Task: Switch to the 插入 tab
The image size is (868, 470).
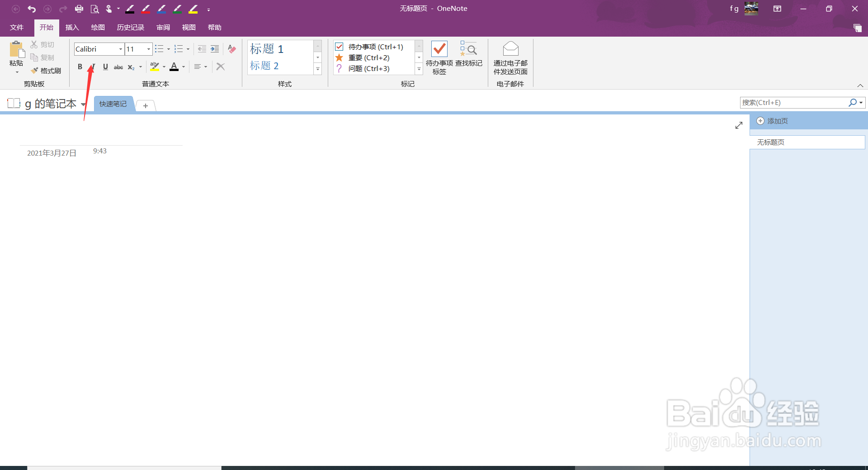Action: [x=72, y=28]
